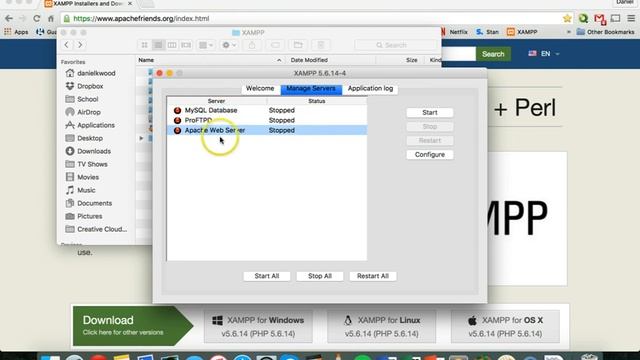
Task: Open the Netflix bookmark
Action: pyautogui.click(x=455, y=32)
